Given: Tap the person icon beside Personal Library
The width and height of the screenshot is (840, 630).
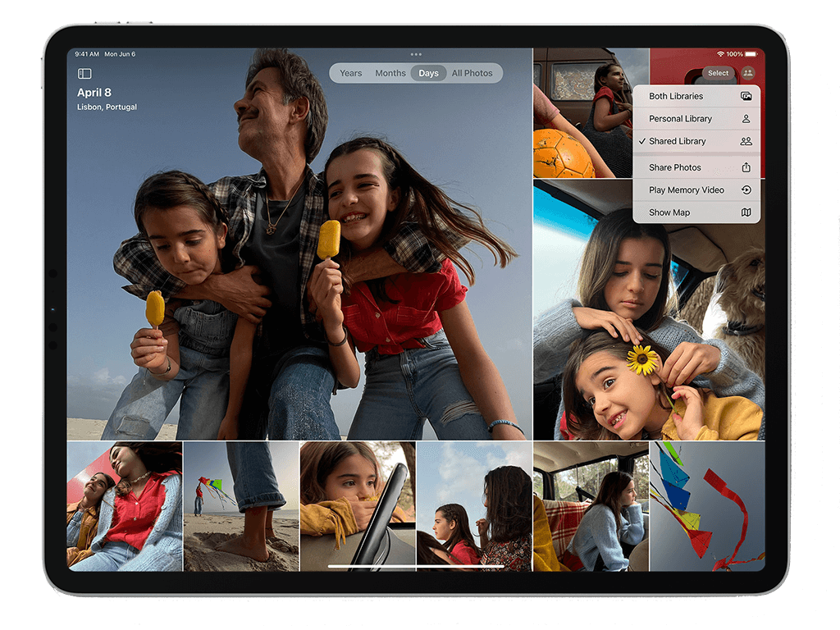Looking at the screenshot, I should (x=747, y=118).
